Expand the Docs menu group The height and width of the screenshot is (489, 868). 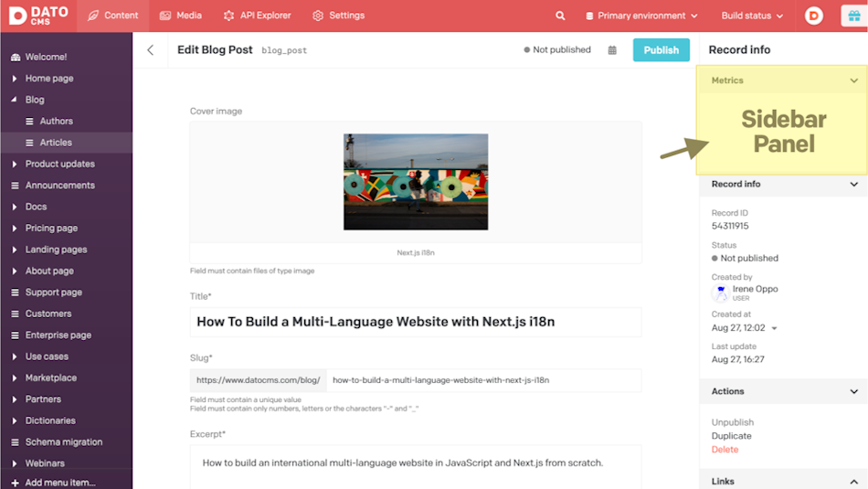(15, 207)
